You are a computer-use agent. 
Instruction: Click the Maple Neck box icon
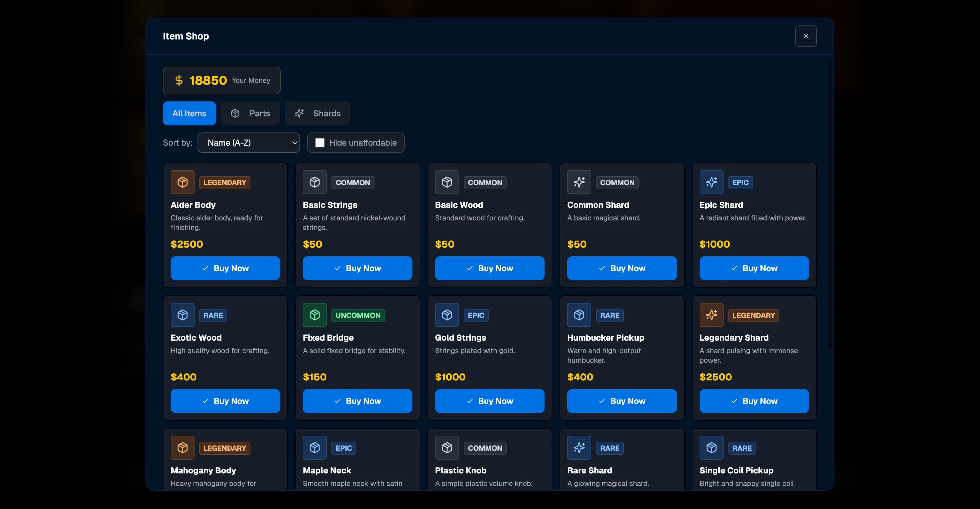point(315,448)
